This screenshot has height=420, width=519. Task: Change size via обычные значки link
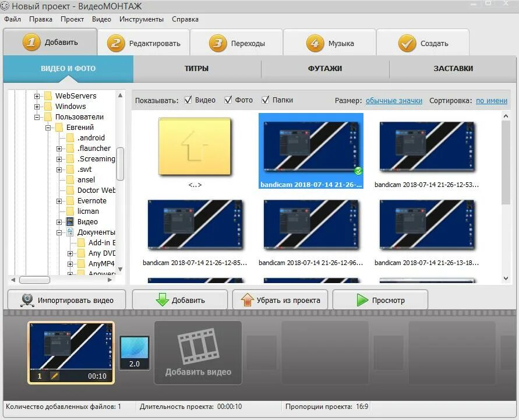394,100
